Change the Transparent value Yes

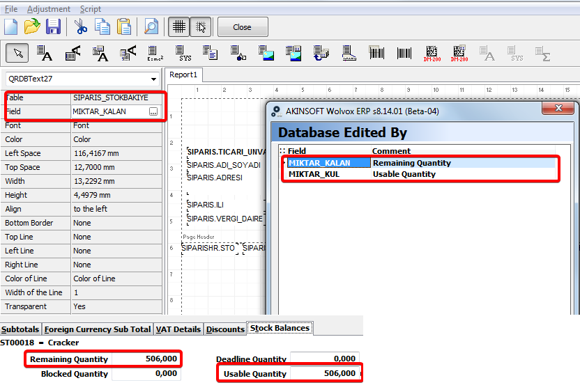(x=116, y=306)
